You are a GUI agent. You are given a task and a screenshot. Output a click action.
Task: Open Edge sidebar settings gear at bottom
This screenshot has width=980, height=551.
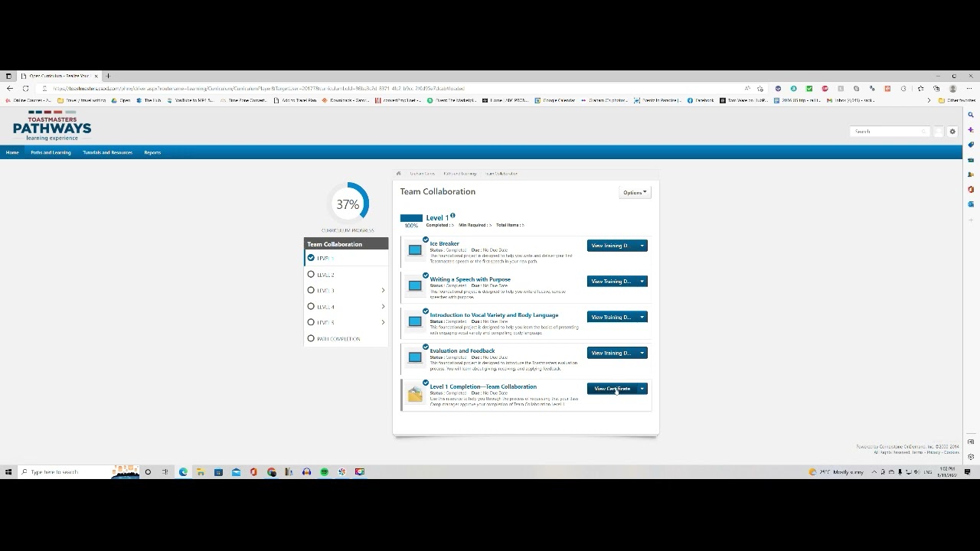[x=971, y=457]
